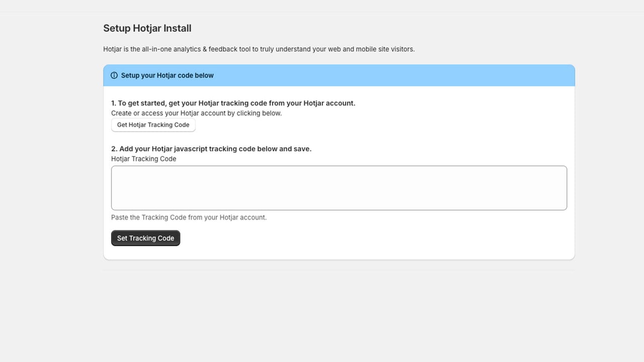The image size is (644, 362).
Task: Click the Get Hotjar Tracking Code button
Action: tap(153, 125)
